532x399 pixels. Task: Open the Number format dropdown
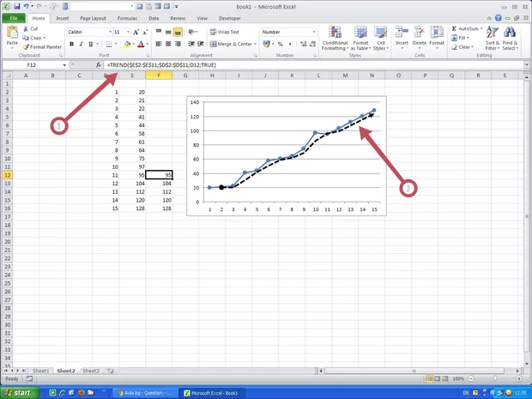pos(314,33)
